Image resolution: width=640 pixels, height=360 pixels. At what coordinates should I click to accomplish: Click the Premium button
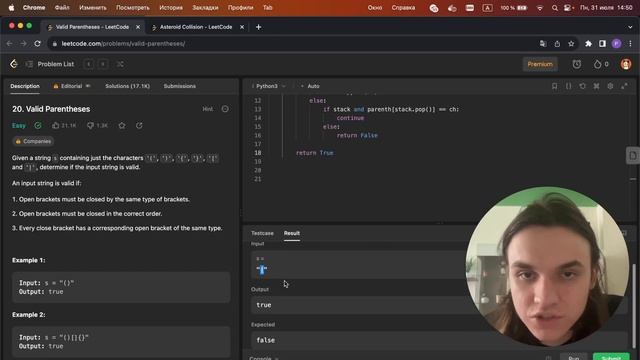pyautogui.click(x=540, y=64)
